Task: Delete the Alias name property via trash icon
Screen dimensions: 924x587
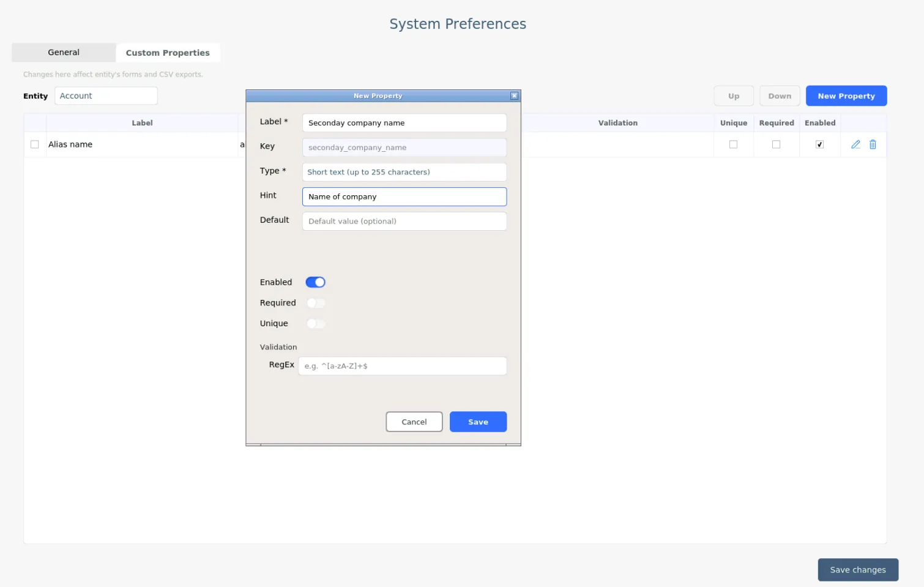Action: (873, 144)
